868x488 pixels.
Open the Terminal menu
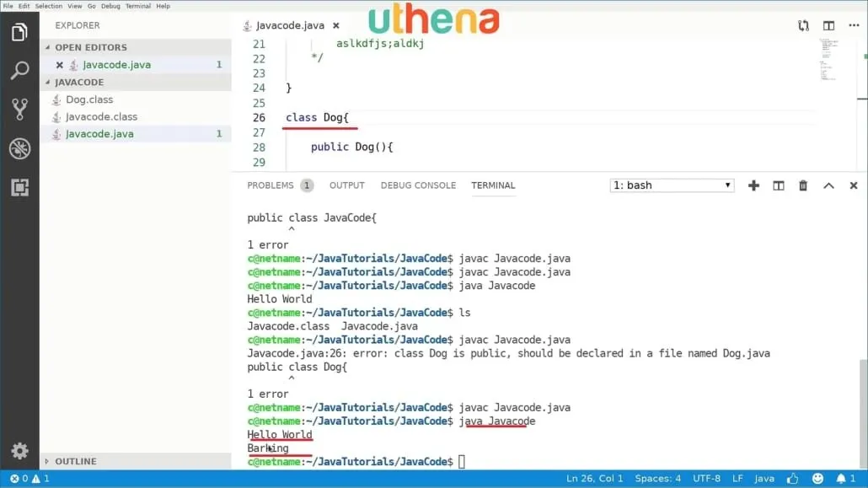coord(138,6)
